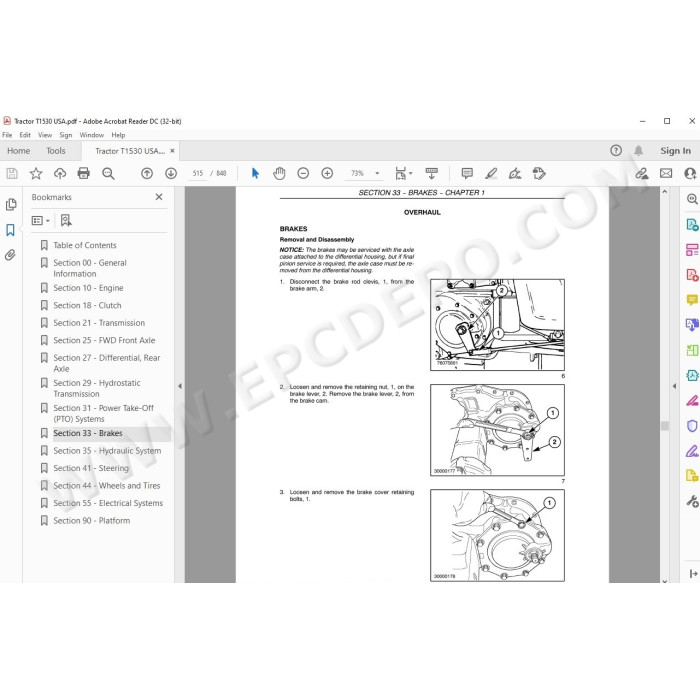The height and width of the screenshot is (700, 700).
Task: Open the help question mark icon
Action: [616, 150]
